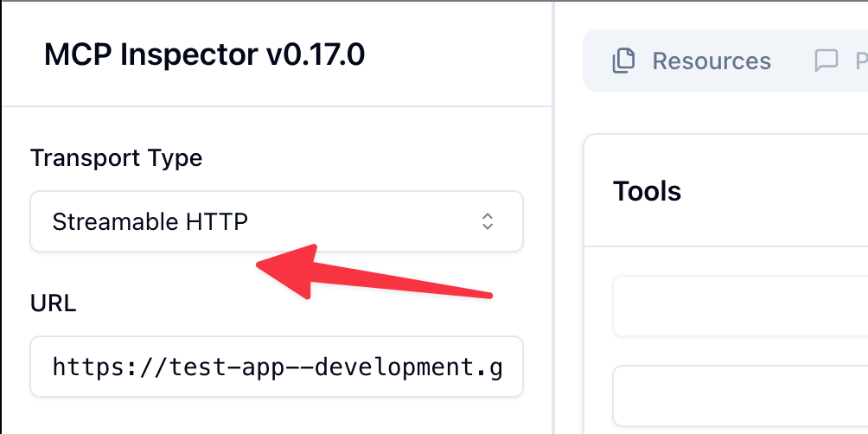This screenshot has width=868, height=434.
Task: Select the first tool entry under Tools
Action: 740,306
